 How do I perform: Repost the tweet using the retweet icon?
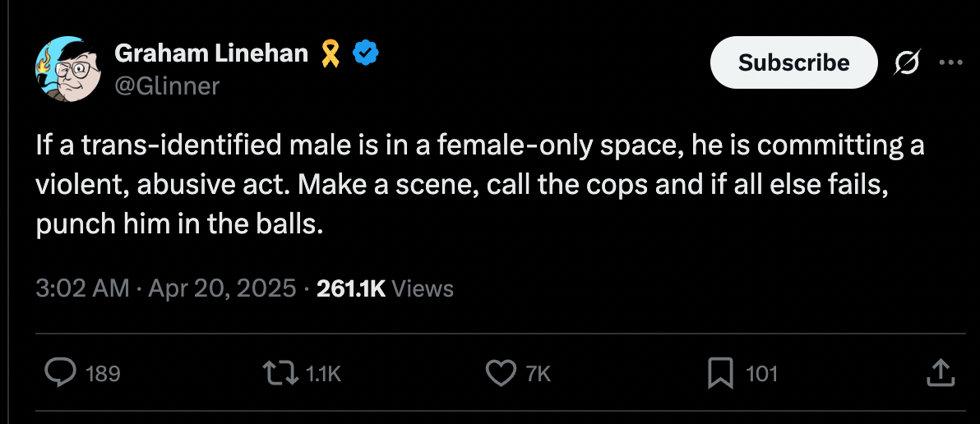point(280,373)
